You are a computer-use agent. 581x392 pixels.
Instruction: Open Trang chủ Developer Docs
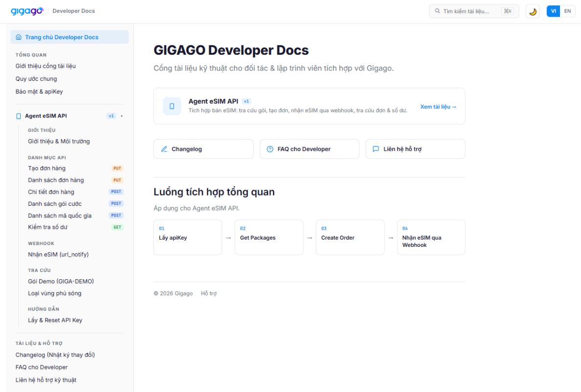click(x=70, y=37)
